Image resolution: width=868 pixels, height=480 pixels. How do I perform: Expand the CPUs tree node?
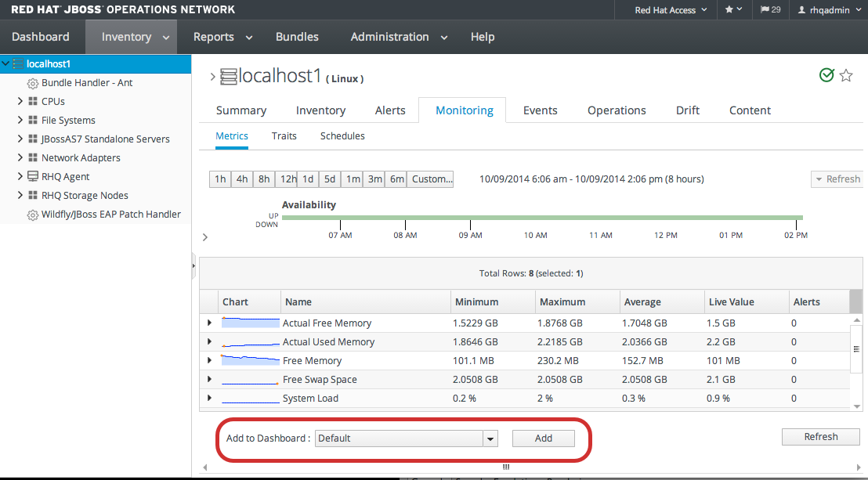coord(20,101)
